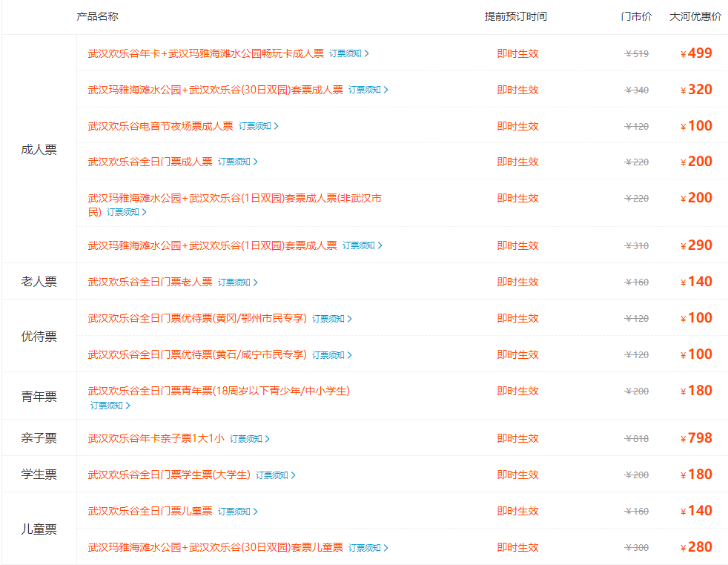Click the 大河优惠价 column header
The width and height of the screenshot is (728, 565).
point(695,16)
